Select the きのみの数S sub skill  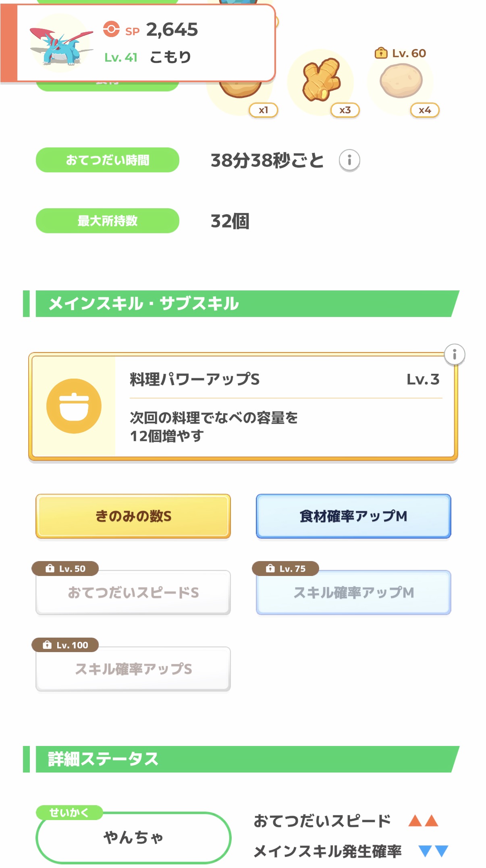pyautogui.click(x=133, y=516)
